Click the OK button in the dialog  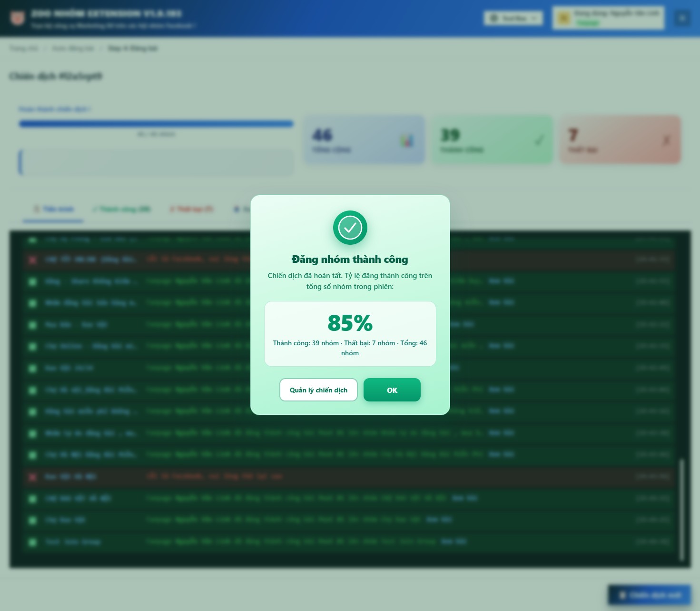(x=392, y=390)
